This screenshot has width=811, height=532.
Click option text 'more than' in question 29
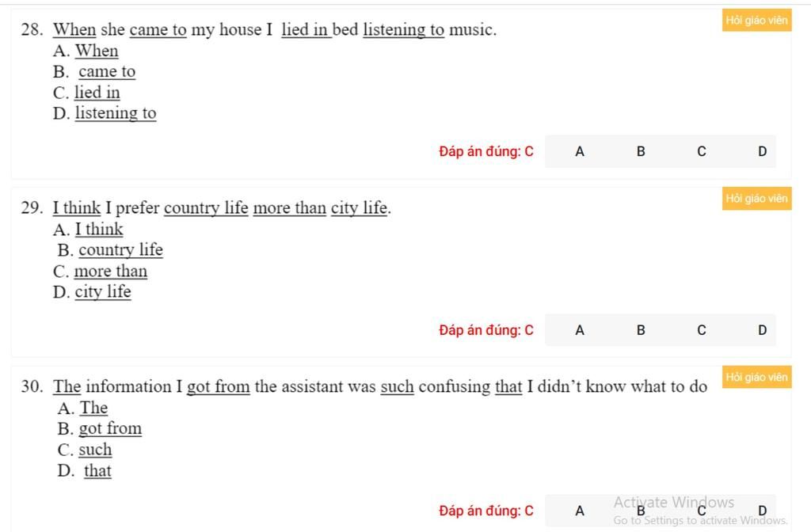[x=111, y=272]
